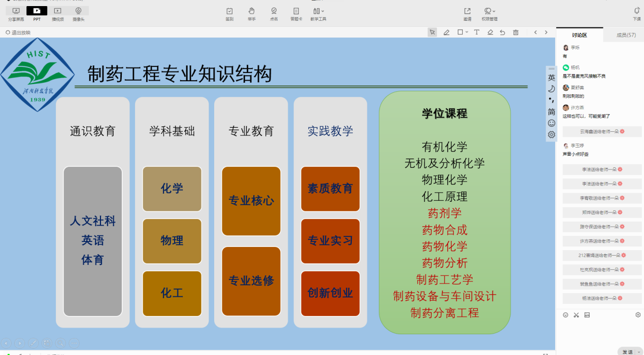
Task: Click the 举手 raise hand icon
Action: pyautogui.click(x=252, y=14)
